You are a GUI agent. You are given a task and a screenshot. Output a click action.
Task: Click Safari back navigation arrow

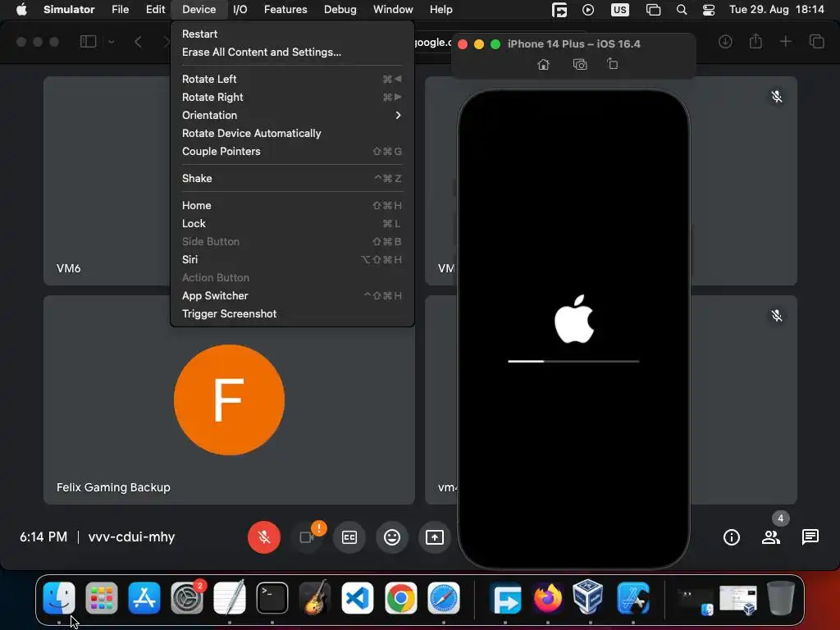tap(138, 41)
